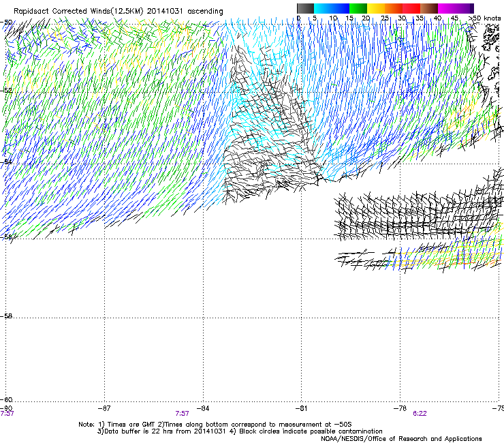The height and width of the screenshot is (443, 504).
Task: Click the Rapidscat Corrected Winds title text
Action: pos(119,11)
